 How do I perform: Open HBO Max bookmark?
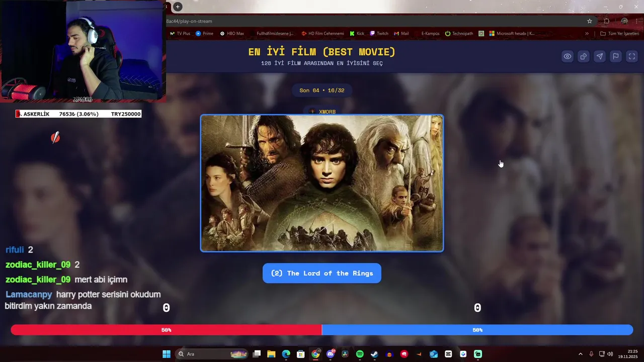tap(232, 34)
